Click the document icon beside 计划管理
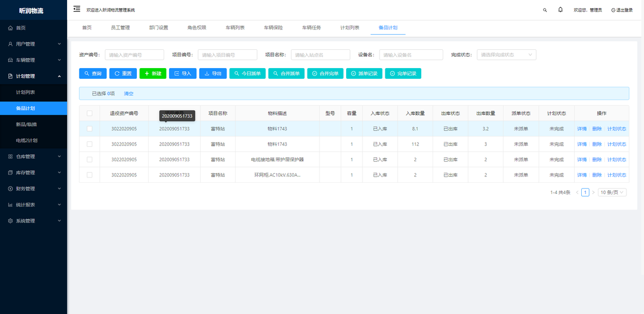 coord(11,76)
